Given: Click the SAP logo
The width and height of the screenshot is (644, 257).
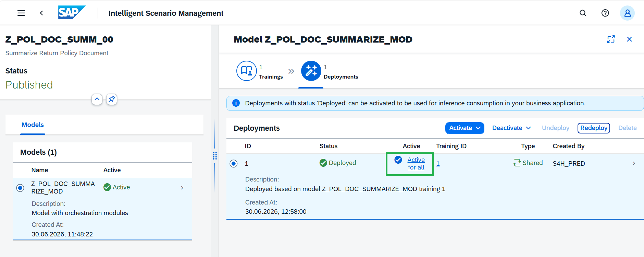Looking at the screenshot, I should pos(72,12).
